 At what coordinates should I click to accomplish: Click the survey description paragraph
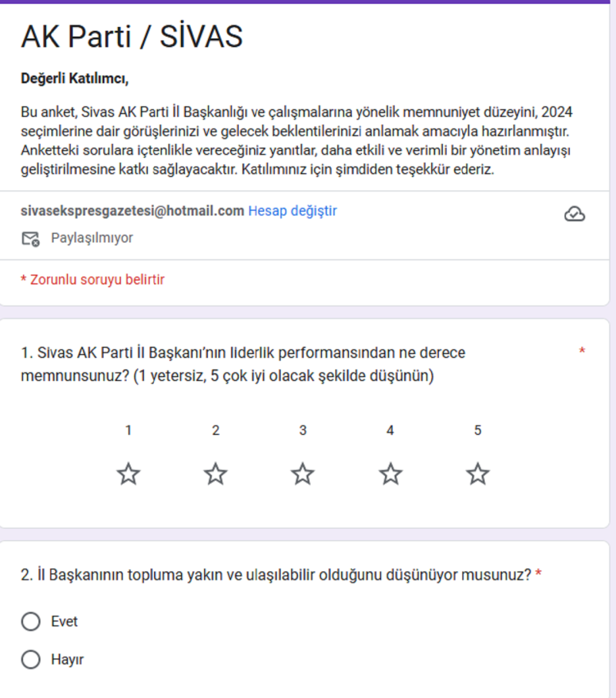tap(296, 140)
